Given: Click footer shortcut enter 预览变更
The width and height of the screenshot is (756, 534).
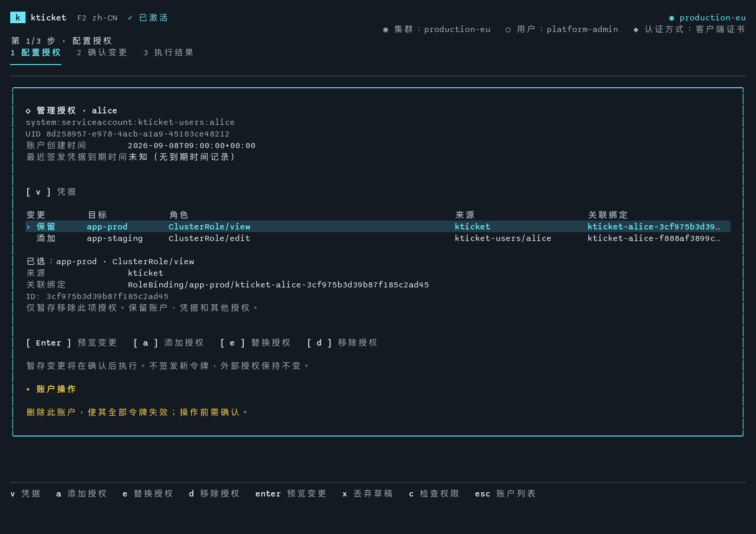Looking at the screenshot, I should (x=291, y=494).
